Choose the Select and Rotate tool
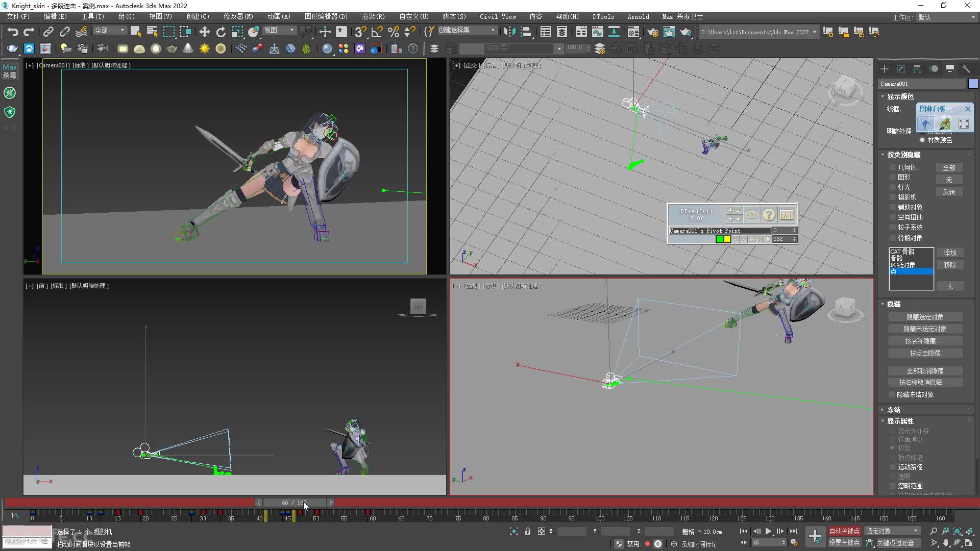Viewport: 980px width, 551px height. click(220, 32)
